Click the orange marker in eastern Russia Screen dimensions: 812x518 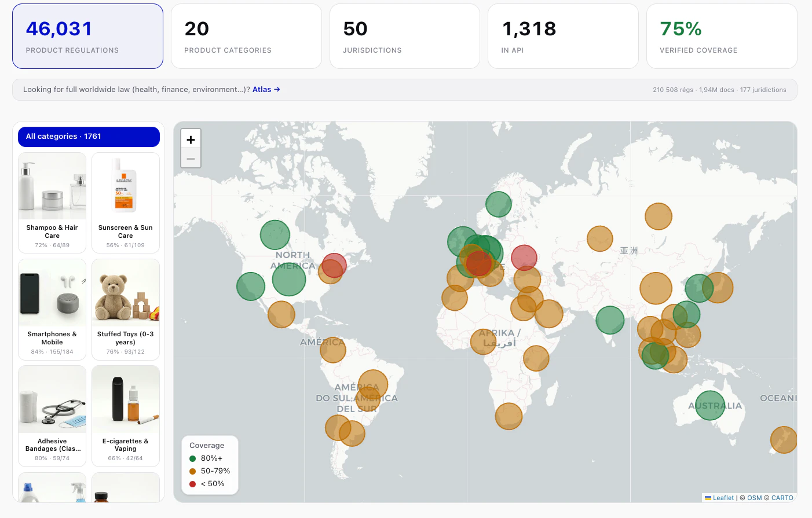click(x=659, y=216)
